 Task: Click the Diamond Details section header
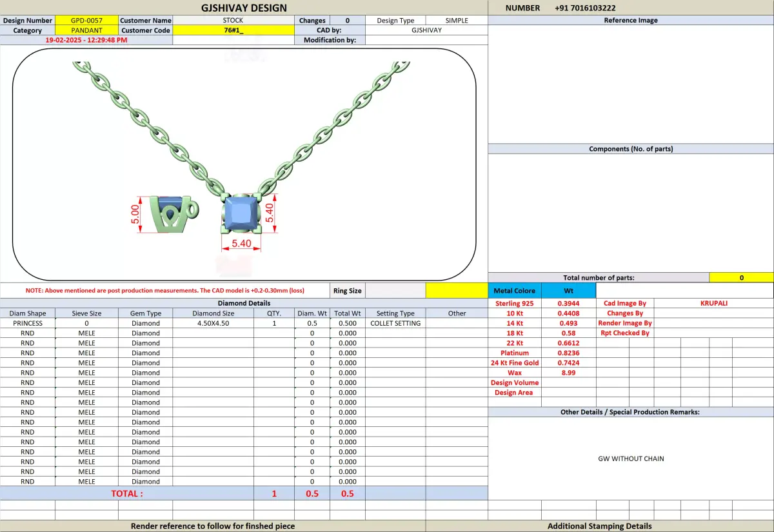pyautogui.click(x=244, y=303)
